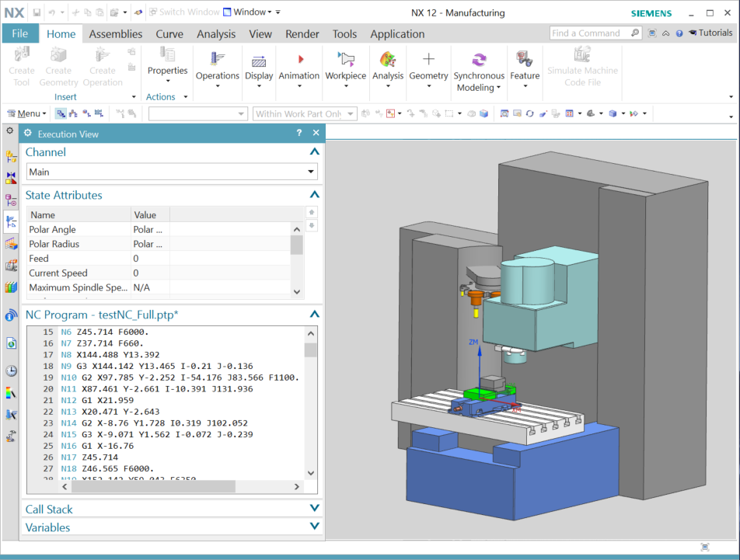Switch to the Application tab
740x560 pixels.
(397, 34)
